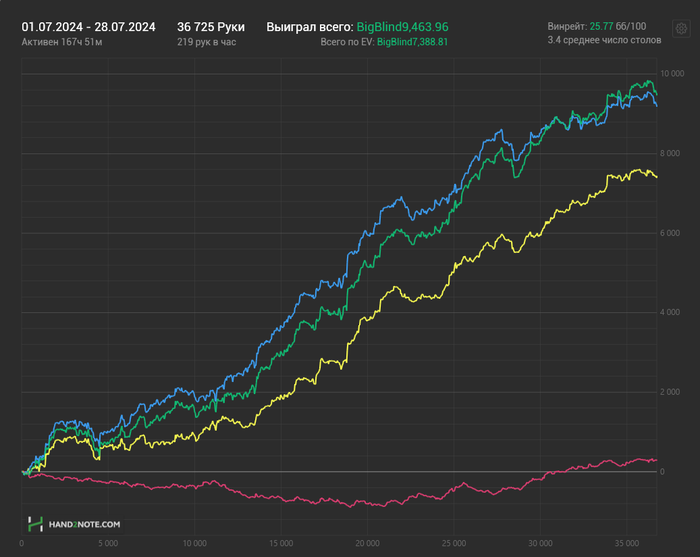Click the 'Активен 167ч 51м' active time
Screen dimensions: 700x557
click(x=62, y=42)
